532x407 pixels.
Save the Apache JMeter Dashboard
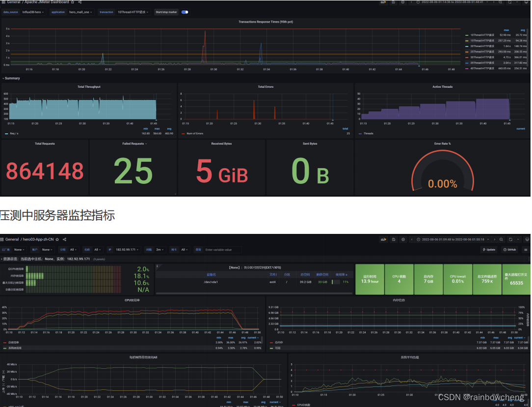[394, 2]
